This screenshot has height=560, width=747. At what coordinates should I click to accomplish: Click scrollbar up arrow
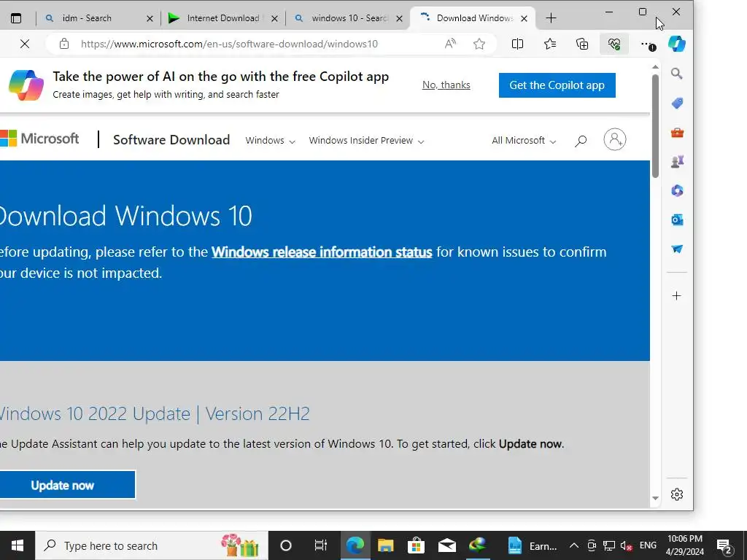point(655,67)
